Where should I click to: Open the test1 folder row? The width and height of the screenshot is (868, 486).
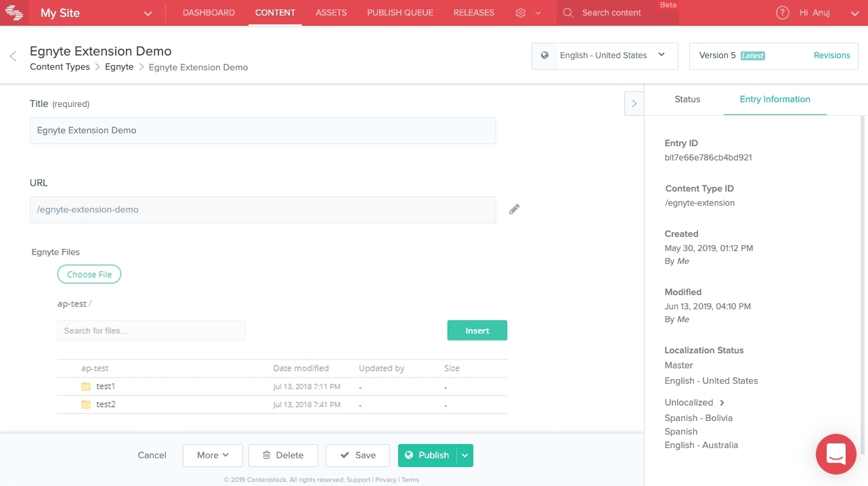(282, 386)
